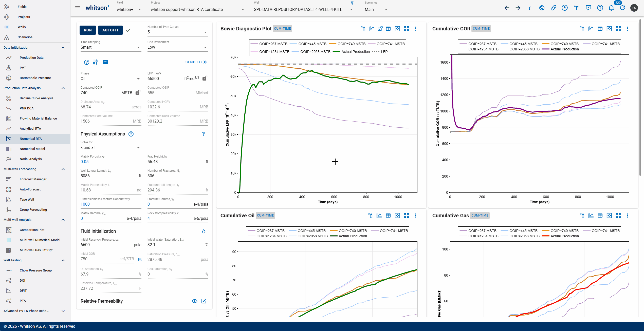644x331 pixels.
Task: Open table view on Bowie Diagnostic Plot
Action: click(388, 29)
